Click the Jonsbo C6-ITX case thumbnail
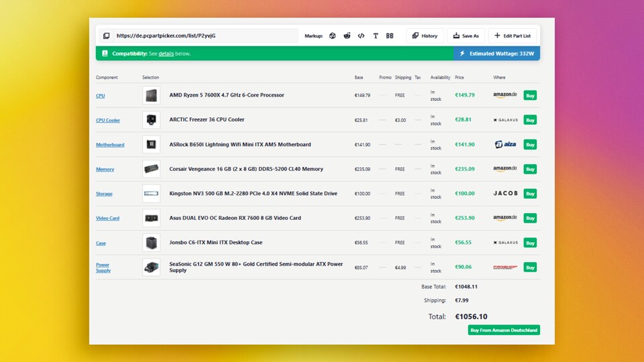Image resolution: width=644 pixels, height=362 pixels. [151, 243]
